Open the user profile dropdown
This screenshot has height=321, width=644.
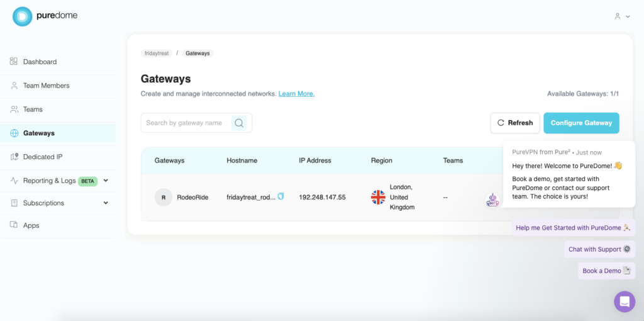pos(622,16)
